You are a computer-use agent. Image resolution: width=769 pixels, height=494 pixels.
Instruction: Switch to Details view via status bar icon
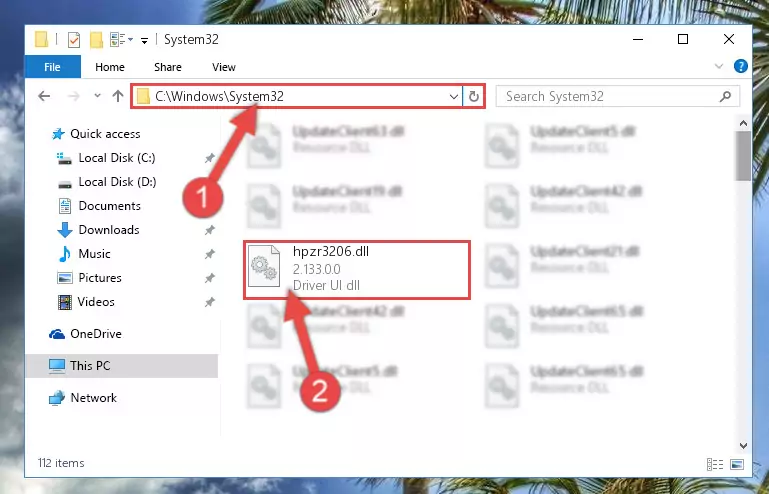pos(715,464)
